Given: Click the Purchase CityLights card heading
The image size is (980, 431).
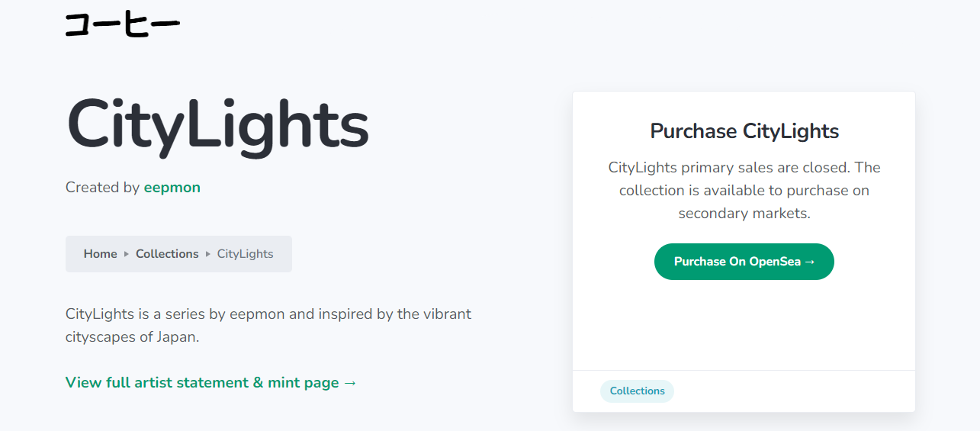Looking at the screenshot, I should point(744,131).
